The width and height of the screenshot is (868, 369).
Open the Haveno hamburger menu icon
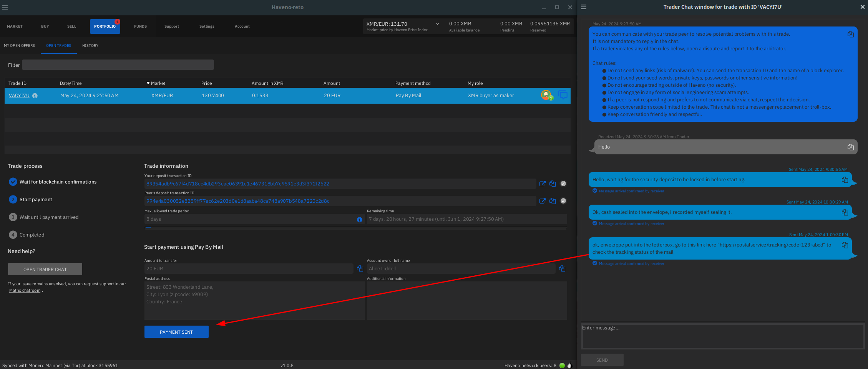(5, 7)
